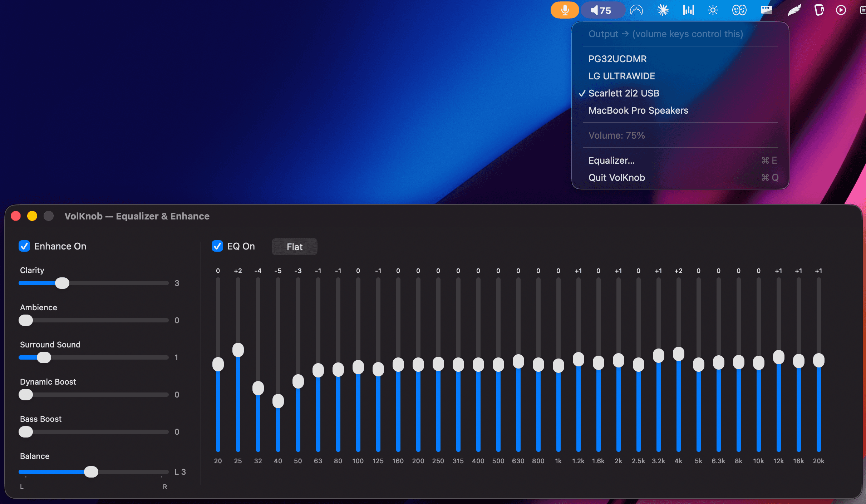Click the 12k EQ band knob

click(779, 357)
